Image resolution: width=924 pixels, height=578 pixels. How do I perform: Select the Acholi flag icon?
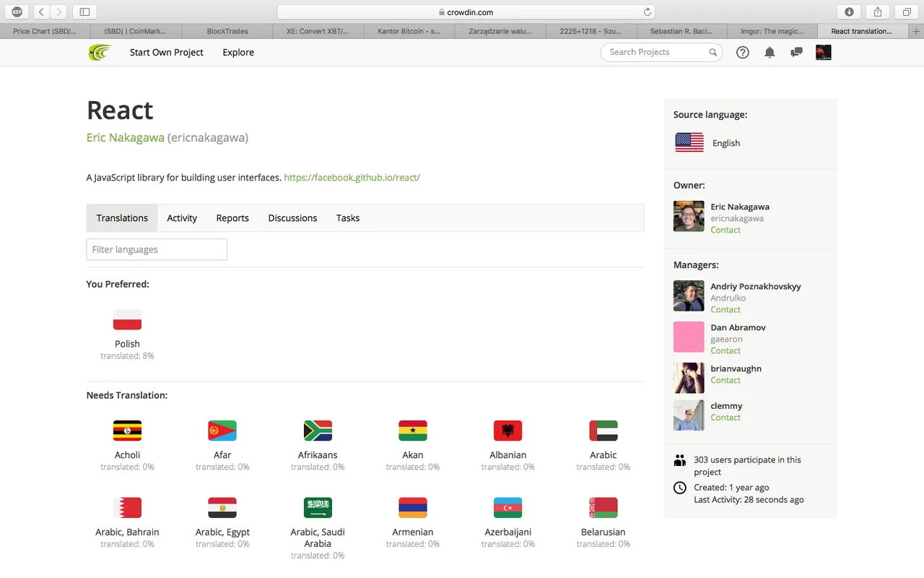(x=127, y=431)
